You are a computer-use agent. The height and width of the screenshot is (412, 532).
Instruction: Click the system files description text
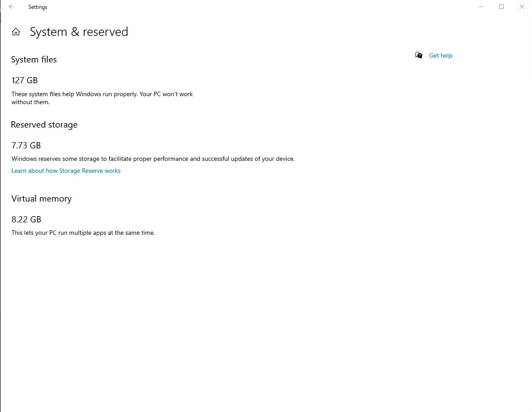click(x=102, y=98)
